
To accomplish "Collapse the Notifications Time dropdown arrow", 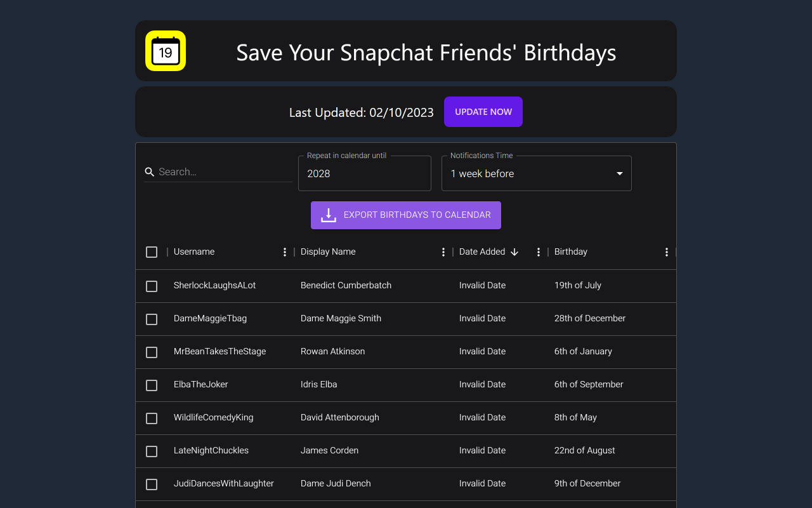I will point(619,173).
